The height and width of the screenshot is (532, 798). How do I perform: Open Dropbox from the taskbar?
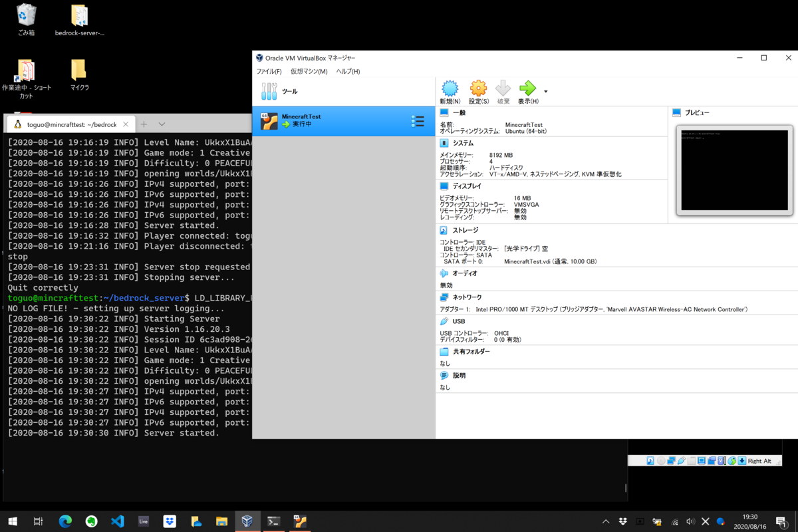[170, 522]
